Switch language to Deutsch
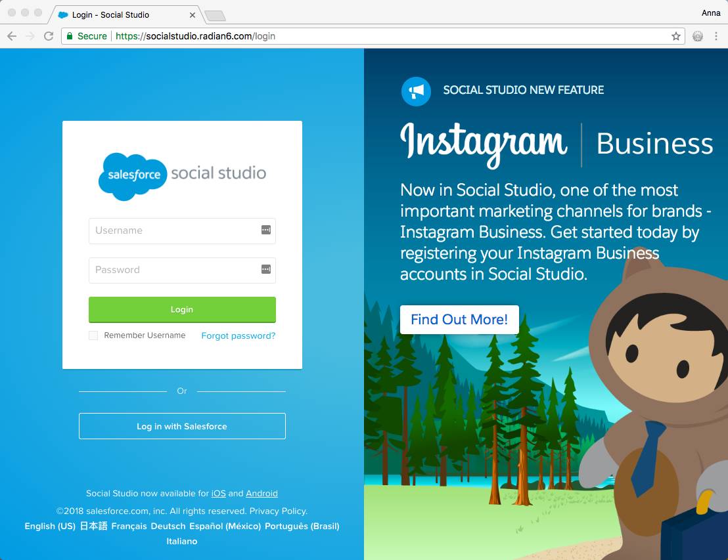The height and width of the screenshot is (560, 728). tap(168, 526)
